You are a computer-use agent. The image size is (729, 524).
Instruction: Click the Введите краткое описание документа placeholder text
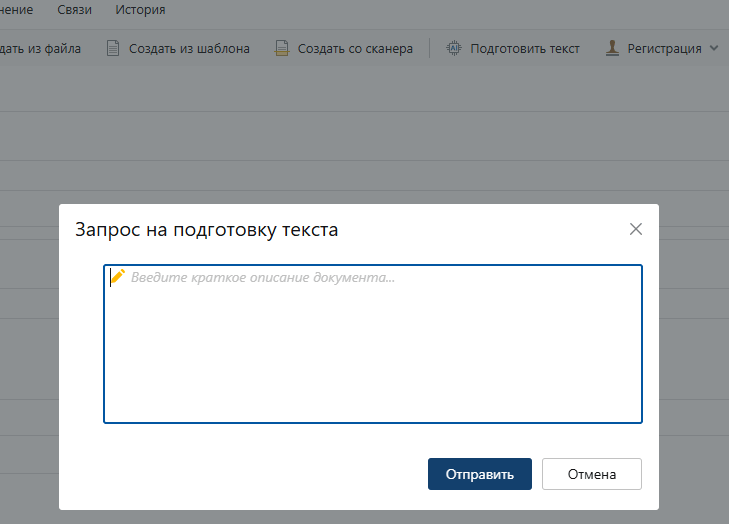(x=263, y=277)
